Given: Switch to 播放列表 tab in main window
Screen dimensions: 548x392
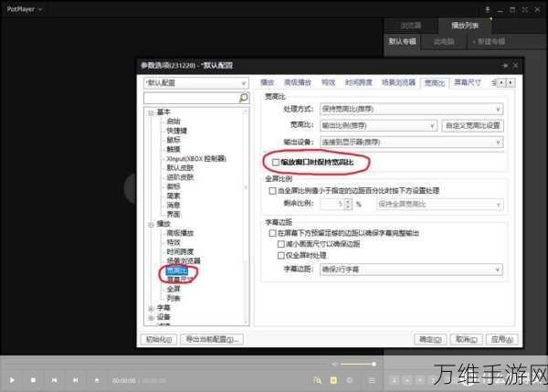Looking at the screenshot, I should point(465,26).
